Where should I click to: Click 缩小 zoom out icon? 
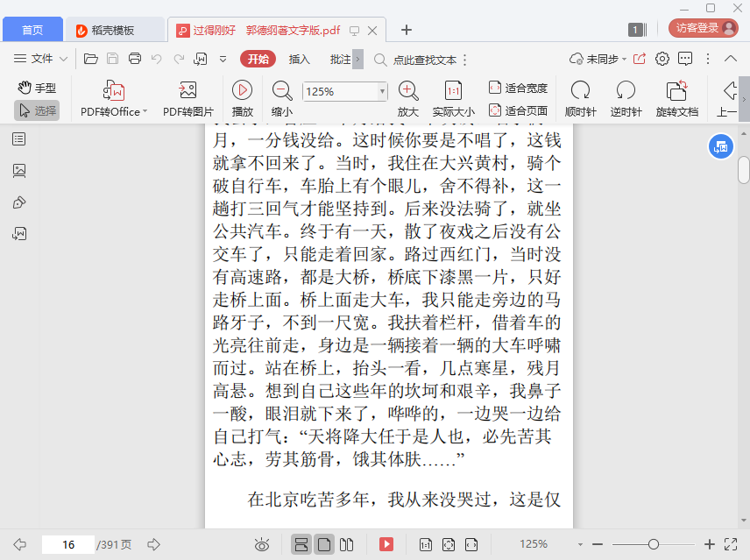pos(282,99)
